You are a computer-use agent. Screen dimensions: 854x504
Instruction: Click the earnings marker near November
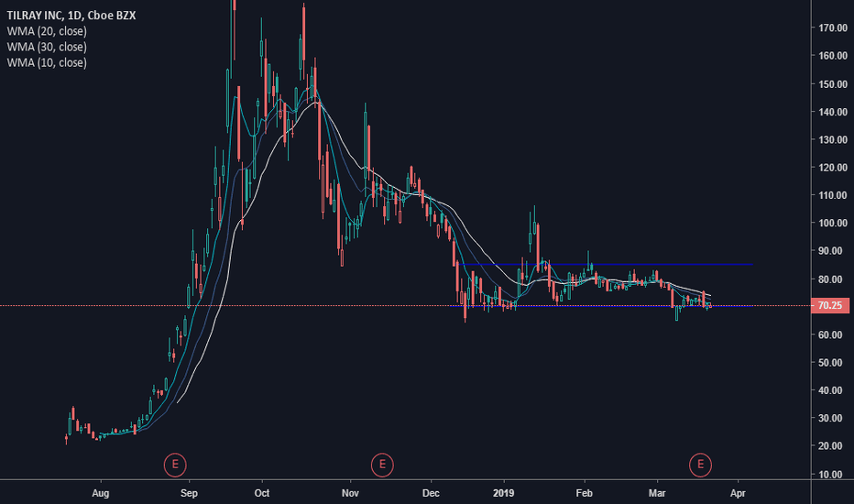tap(382, 465)
